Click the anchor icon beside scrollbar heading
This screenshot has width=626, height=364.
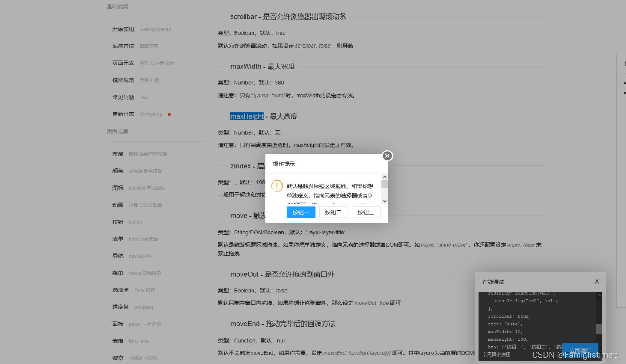[x=222, y=16]
